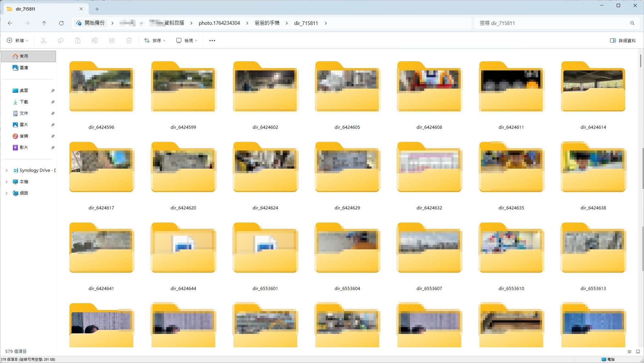
Task: Click the vertical scrollbar thumb
Action: click(641, 60)
